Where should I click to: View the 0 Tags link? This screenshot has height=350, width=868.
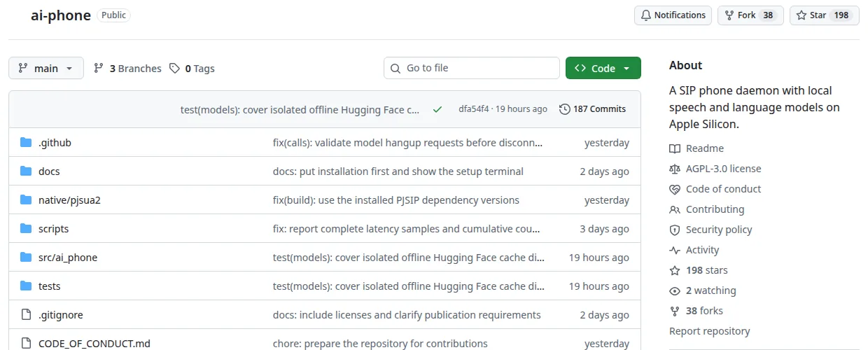pos(192,69)
